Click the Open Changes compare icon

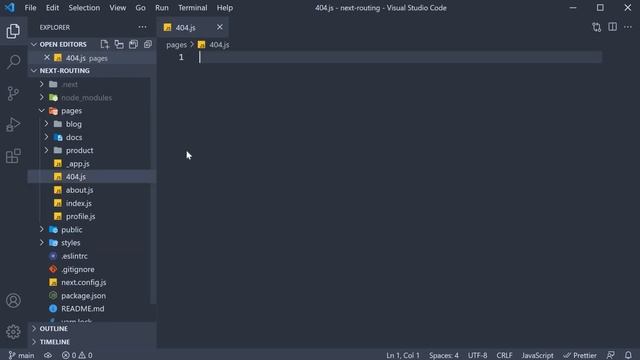tap(596, 27)
